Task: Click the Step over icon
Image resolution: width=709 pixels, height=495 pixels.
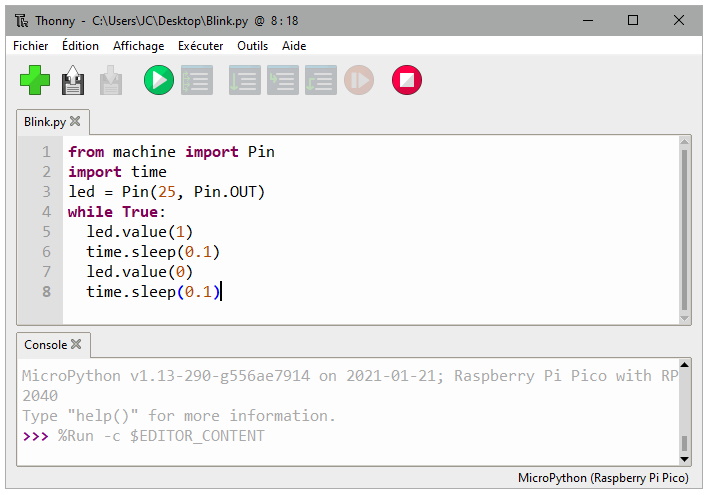Action: (x=244, y=80)
